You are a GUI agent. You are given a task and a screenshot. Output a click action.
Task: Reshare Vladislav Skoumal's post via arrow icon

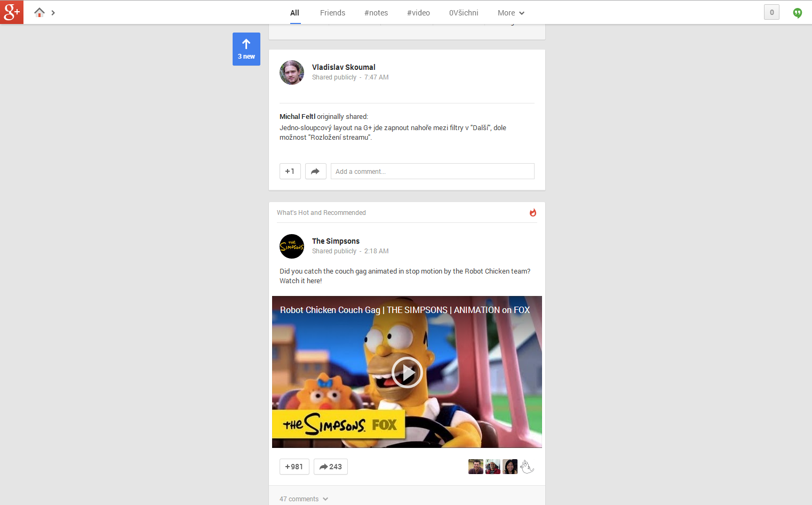tap(315, 171)
